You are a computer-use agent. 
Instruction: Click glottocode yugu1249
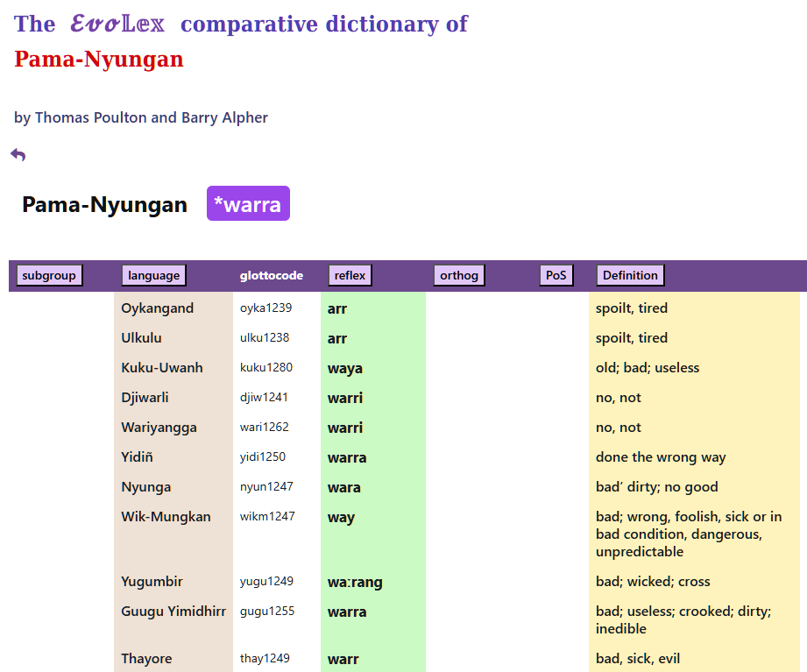[x=266, y=582]
